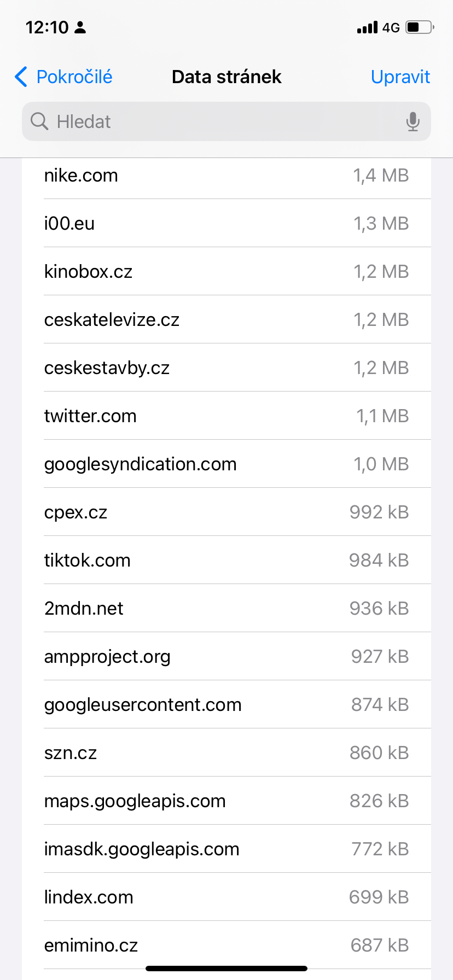Tap the home indicator bar
Screen dimensions: 453x980
tap(226, 969)
